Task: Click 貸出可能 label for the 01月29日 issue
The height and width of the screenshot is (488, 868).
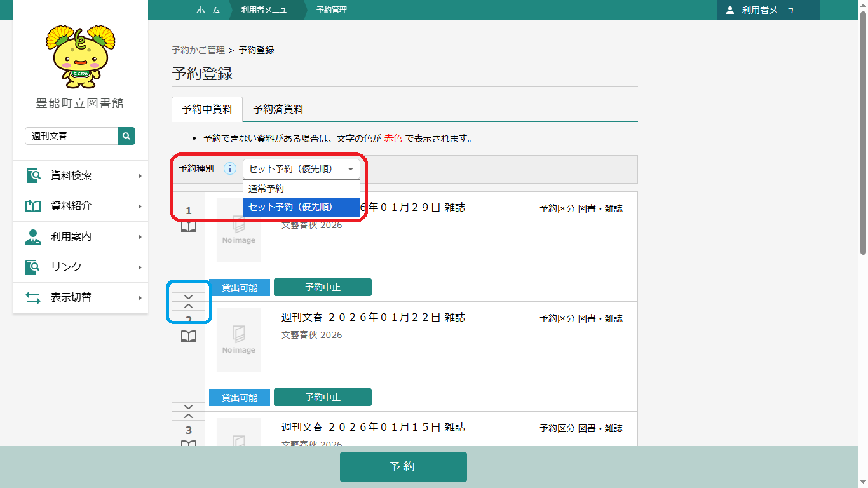Action: tap(240, 288)
